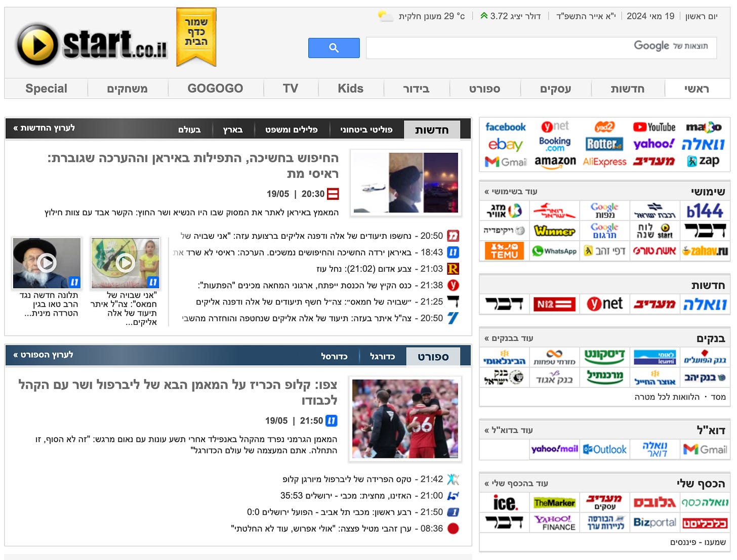
Task: Open the Gmail logo in the mail section
Action: [705, 449]
